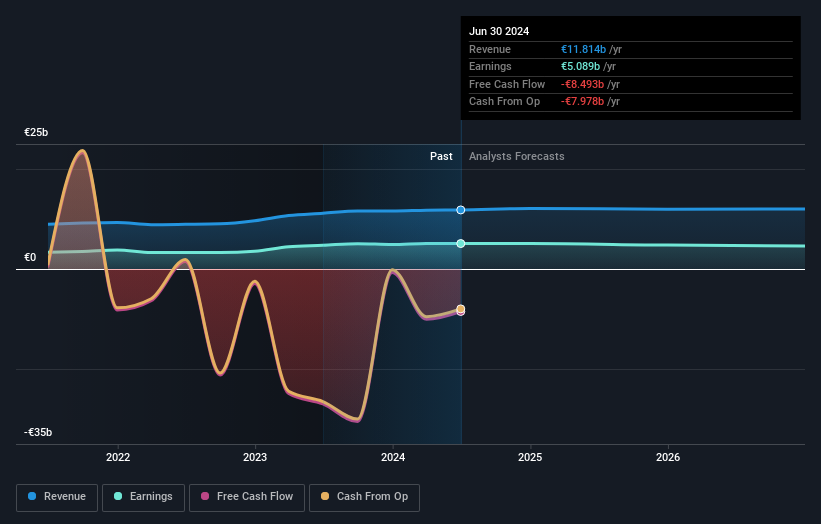Click the 2023 axis label
The image size is (821, 524).
click(x=255, y=457)
